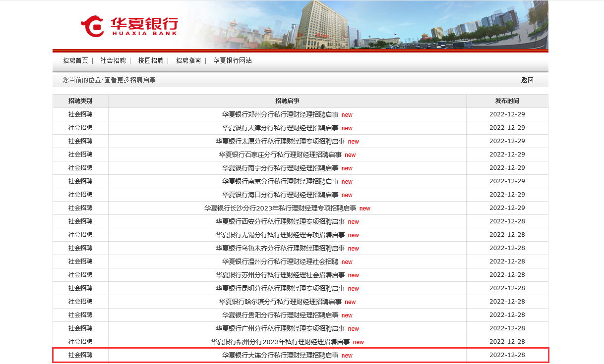Go to 社会招聘 in navigation bar

click(x=113, y=61)
